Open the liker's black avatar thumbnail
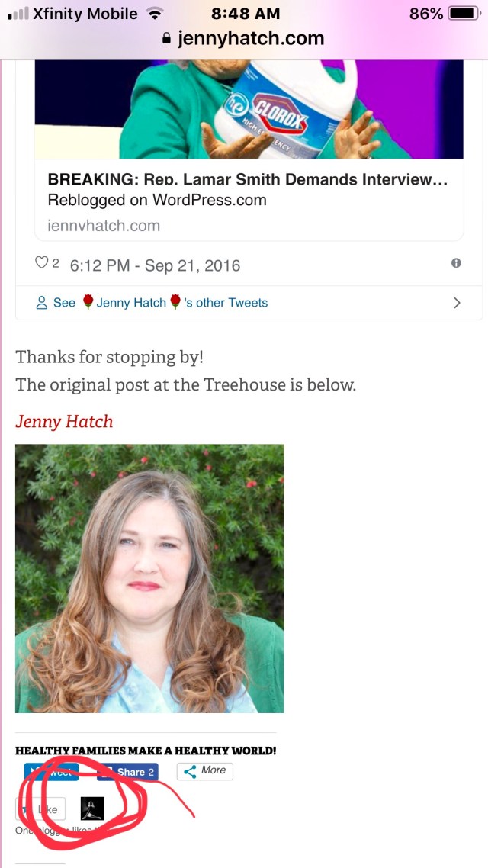This screenshot has height=868, width=488. 92,809
